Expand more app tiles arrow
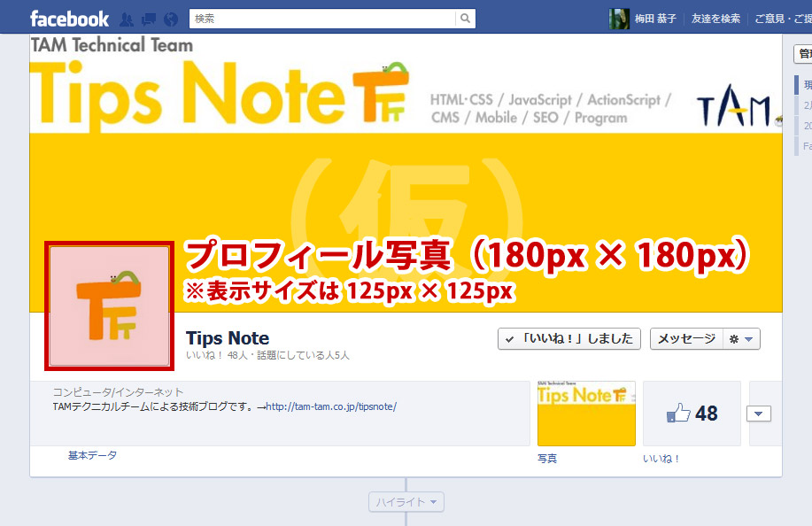 759,414
